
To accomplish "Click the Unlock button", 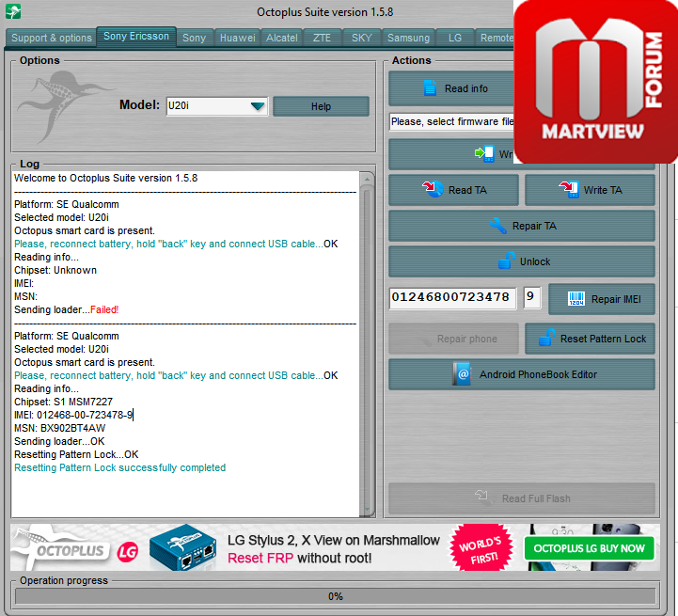I will [x=522, y=261].
